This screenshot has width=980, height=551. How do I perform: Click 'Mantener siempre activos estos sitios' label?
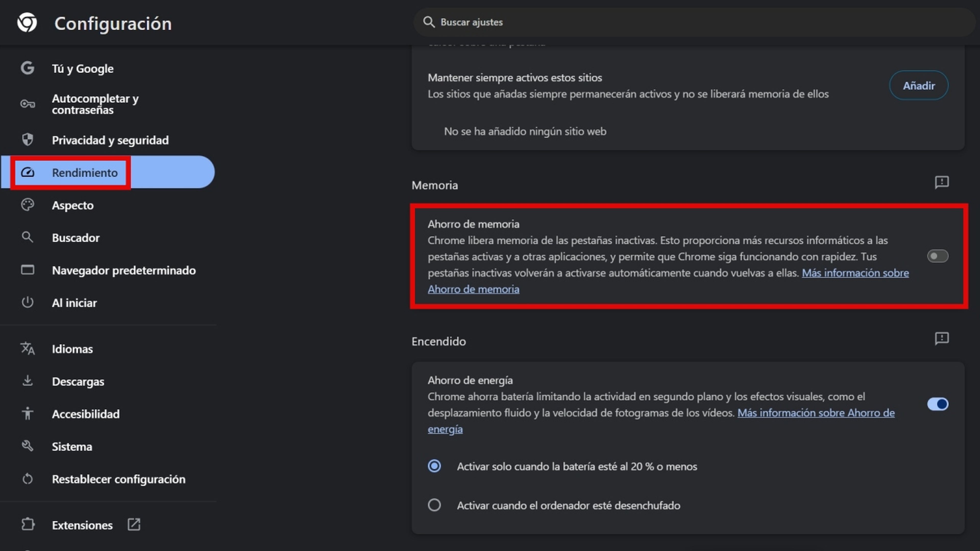pyautogui.click(x=515, y=78)
